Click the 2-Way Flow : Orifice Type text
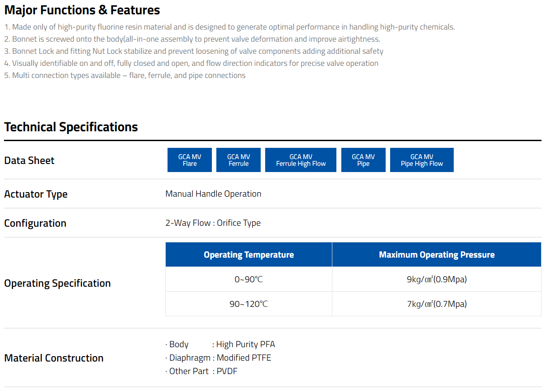The width and height of the screenshot is (546, 392). pyautogui.click(x=213, y=223)
